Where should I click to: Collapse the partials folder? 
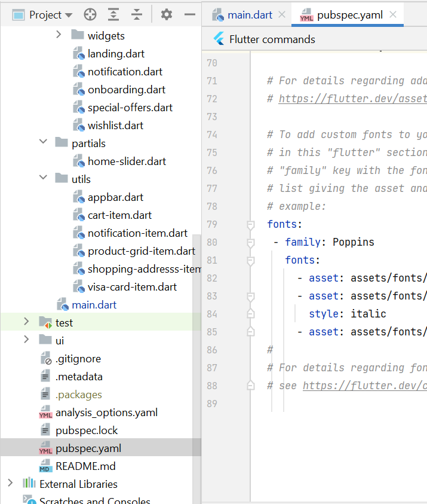point(43,143)
